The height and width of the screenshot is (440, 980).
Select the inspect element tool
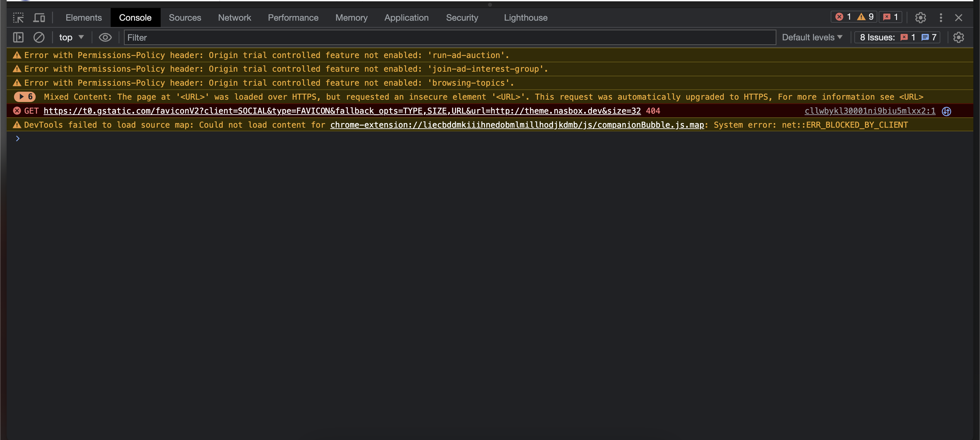coord(18,17)
